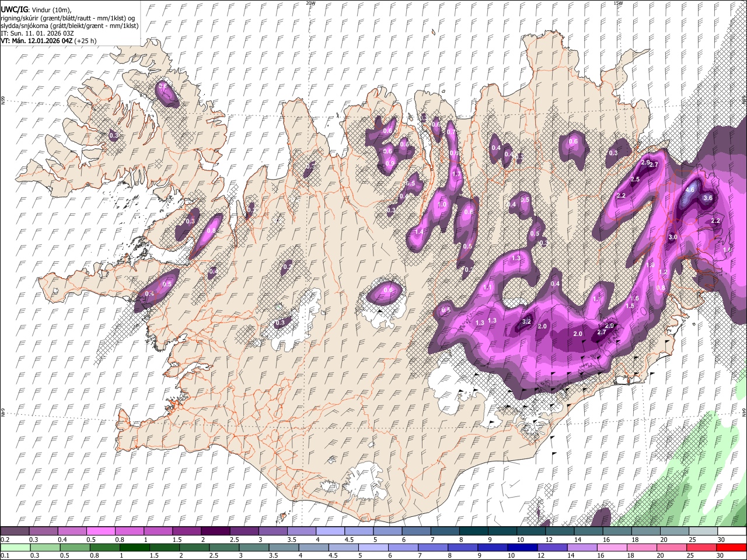Click the 0.1 label in rain legend
This screenshot has height=560, width=747.
point(4,555)
